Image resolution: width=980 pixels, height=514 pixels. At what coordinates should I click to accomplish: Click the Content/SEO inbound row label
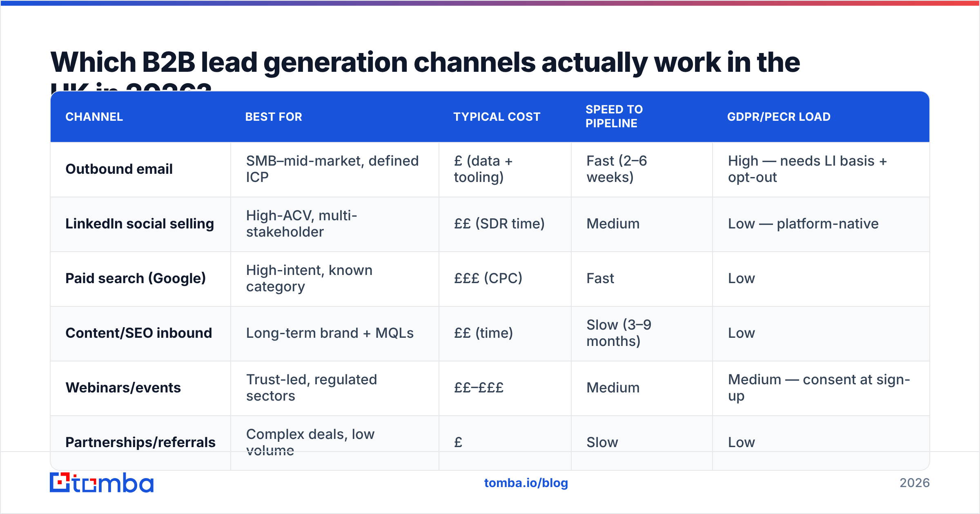pyautogui.click(x=139, y=333)
